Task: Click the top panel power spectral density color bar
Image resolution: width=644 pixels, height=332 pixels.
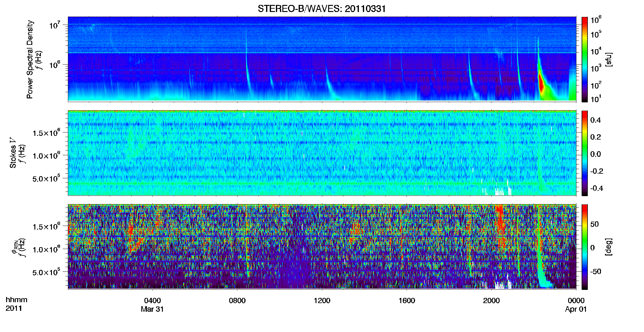Action: 585,59
